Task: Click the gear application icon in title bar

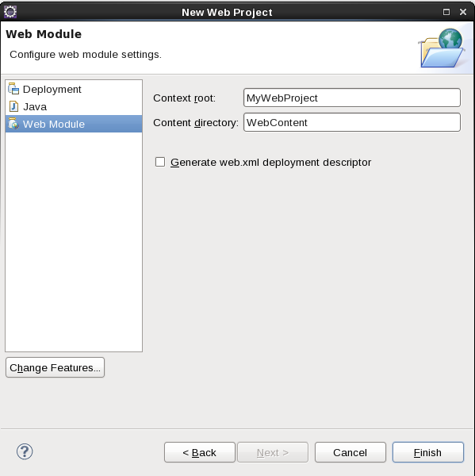Action: coord(10,12)
